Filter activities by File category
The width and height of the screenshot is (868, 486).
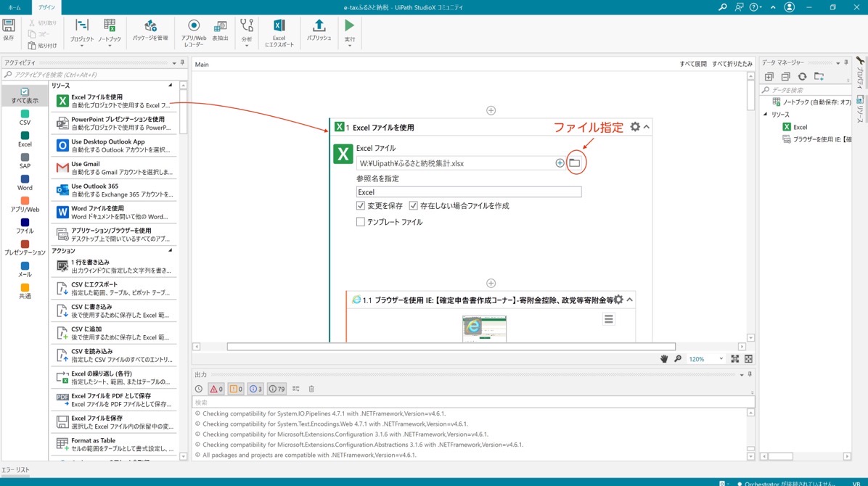pyautogui.click(x=25, y=226)
